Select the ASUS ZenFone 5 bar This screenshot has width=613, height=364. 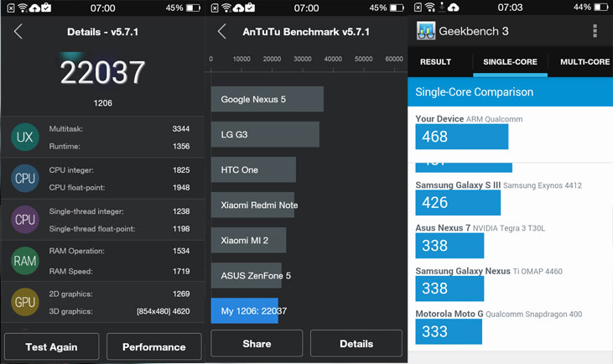coord(247,276)
